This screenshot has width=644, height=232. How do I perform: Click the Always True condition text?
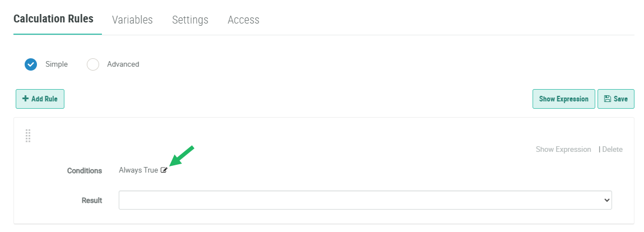tap(138, 170)
